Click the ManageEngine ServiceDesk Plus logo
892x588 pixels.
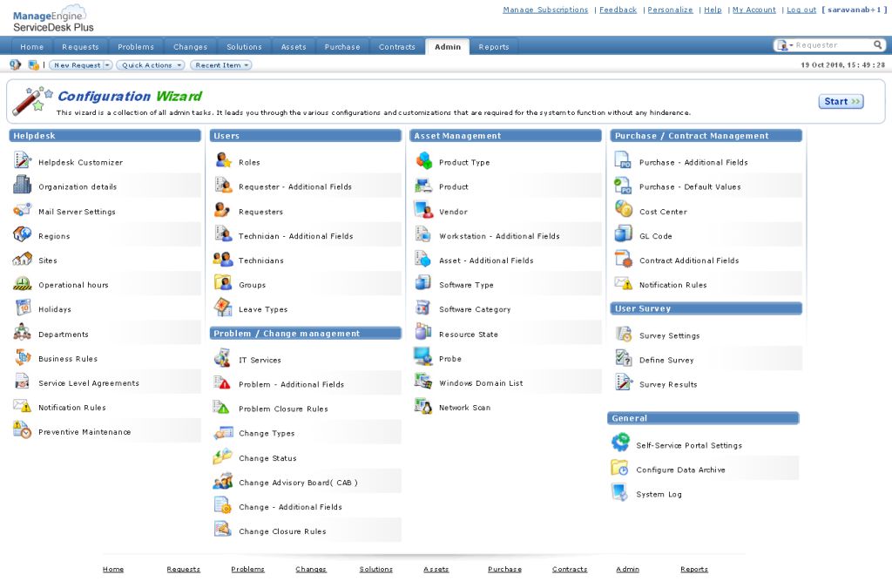53,19
